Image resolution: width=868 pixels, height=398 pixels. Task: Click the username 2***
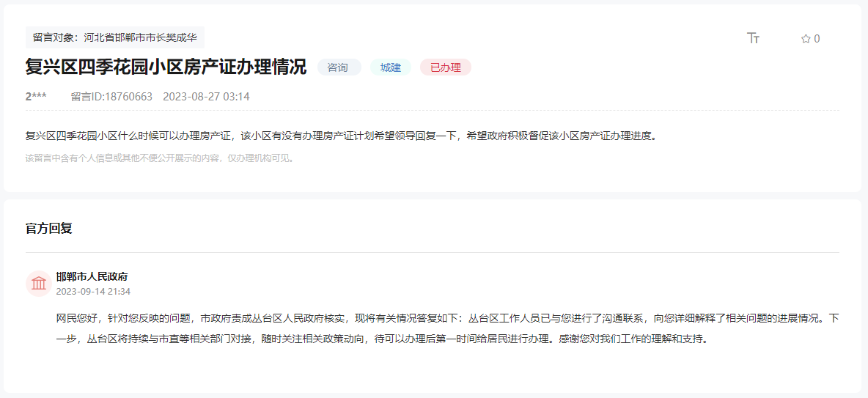[36, 97]
